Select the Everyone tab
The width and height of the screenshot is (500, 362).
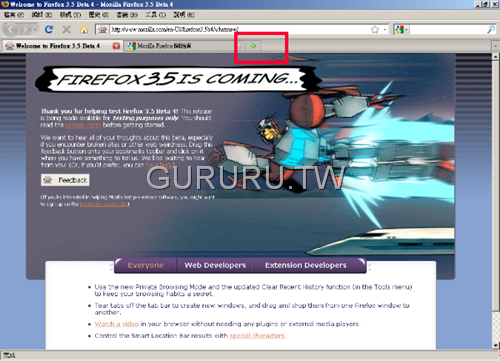pyautogui.click(x=146, y=265)
